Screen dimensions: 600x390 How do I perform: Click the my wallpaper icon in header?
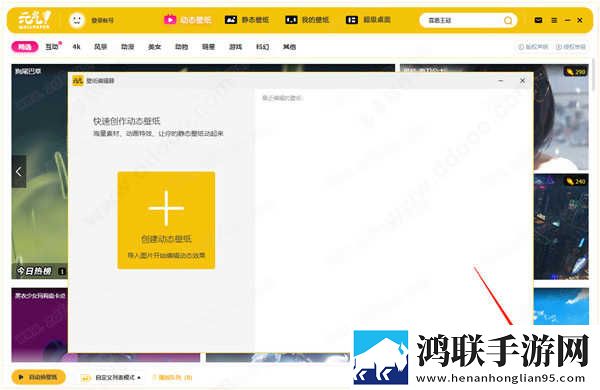tap(291, 20)
